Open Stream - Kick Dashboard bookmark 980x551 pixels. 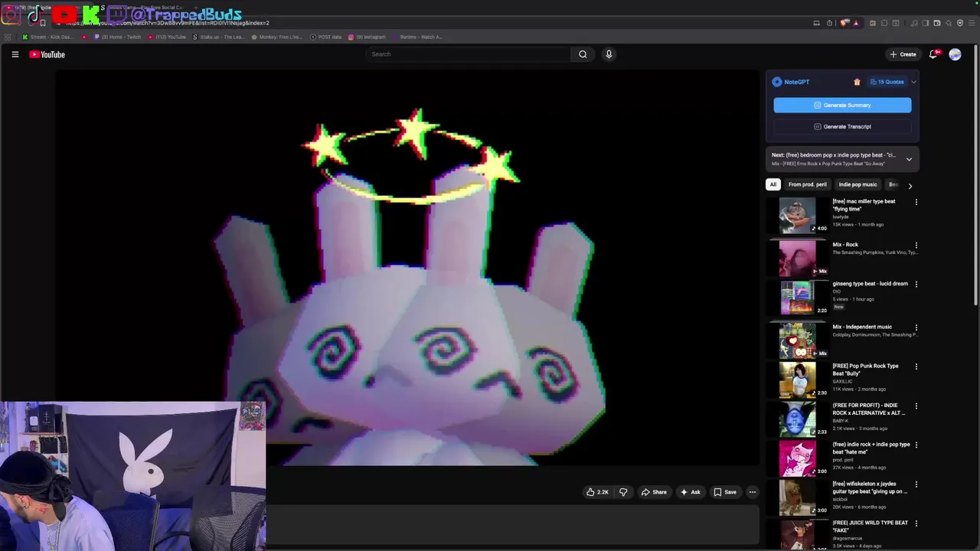(x=48, y=37)
